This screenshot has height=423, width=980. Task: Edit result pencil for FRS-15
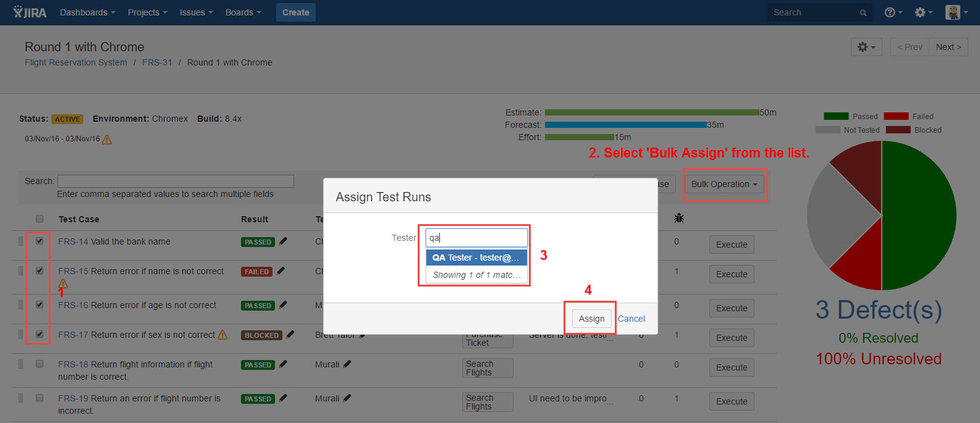coord(281,271)
